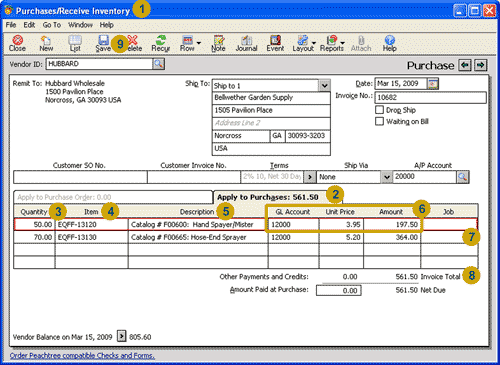Click the Close toolbar icon

[x=17, y=44]
